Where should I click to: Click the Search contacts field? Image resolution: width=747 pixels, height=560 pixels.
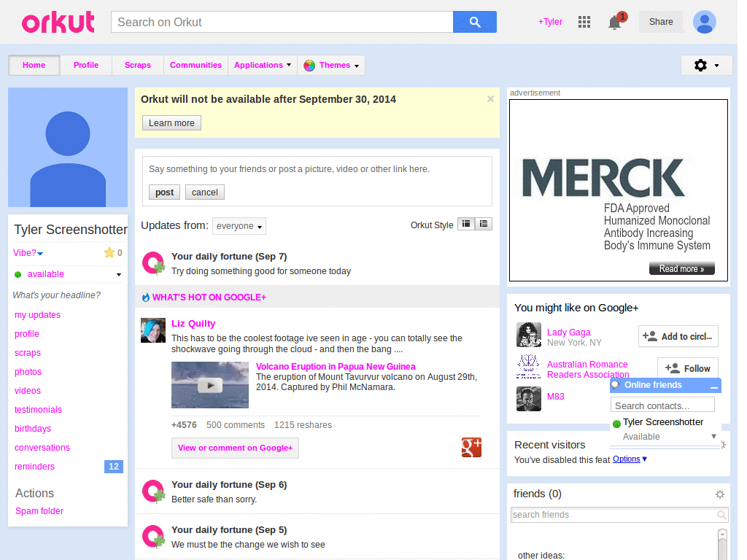coord(662,405)
